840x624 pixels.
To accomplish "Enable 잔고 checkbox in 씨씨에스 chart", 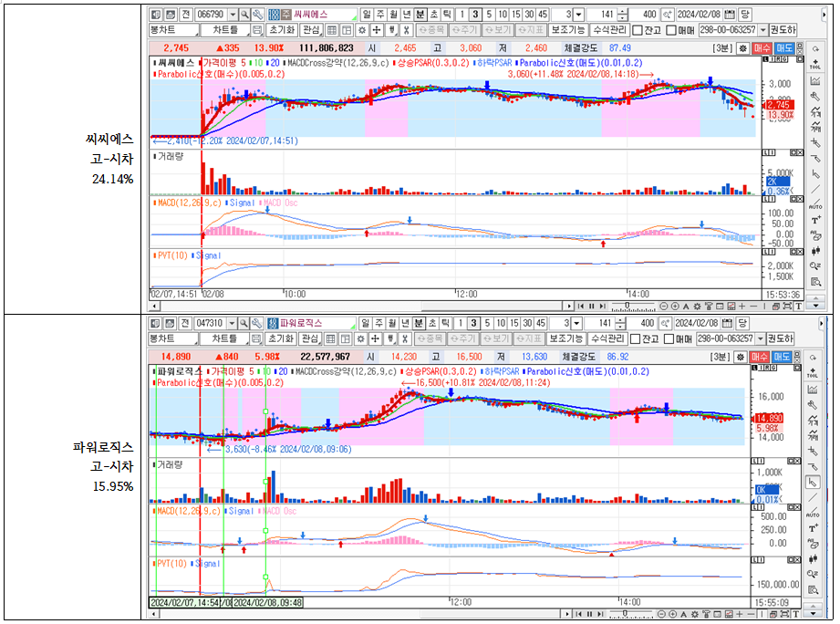I will pyautogui.click(x=638, y=30).
